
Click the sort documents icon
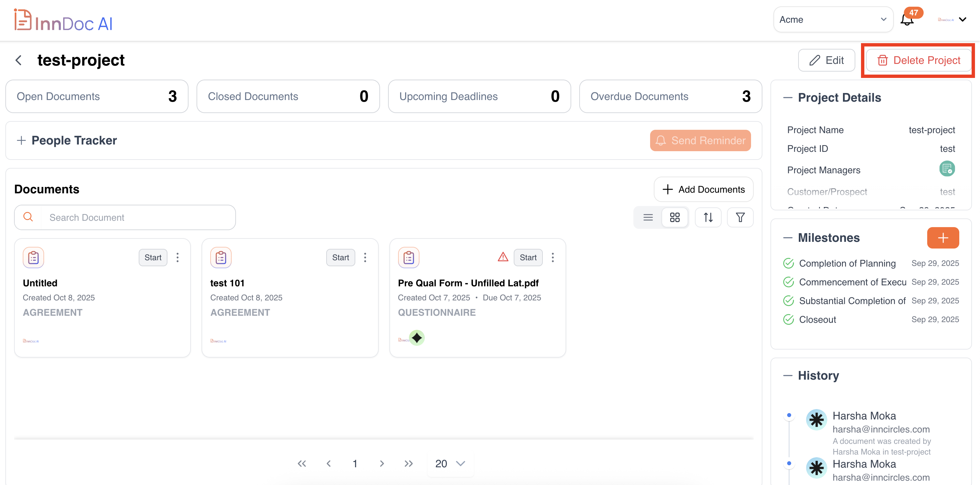(708, 217)
